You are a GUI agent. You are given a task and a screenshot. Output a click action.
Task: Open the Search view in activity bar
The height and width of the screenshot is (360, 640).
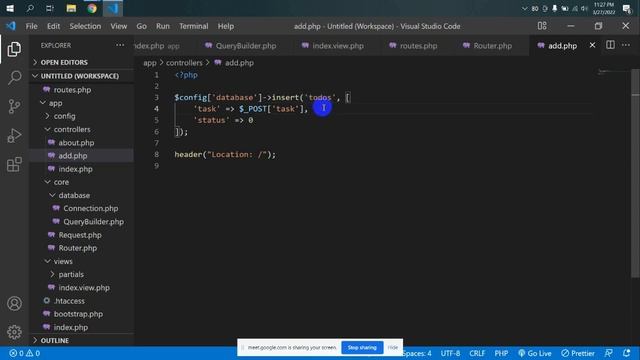point(14,78)
